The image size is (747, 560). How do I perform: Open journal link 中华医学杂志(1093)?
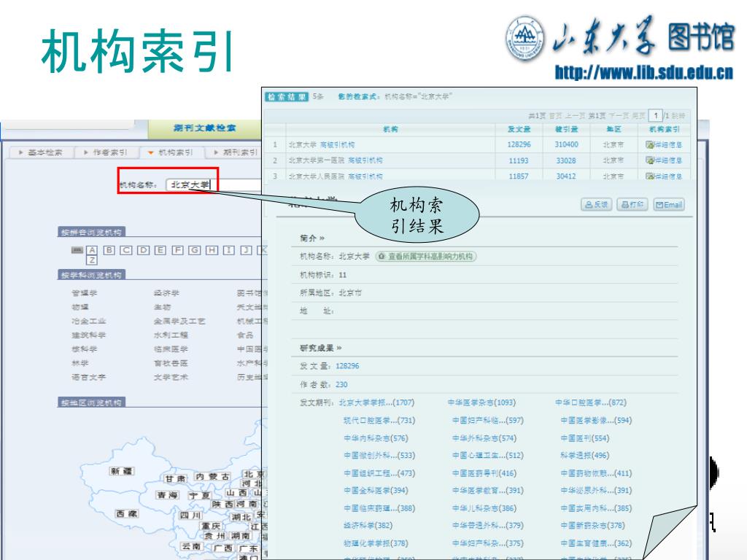point(481,402)
